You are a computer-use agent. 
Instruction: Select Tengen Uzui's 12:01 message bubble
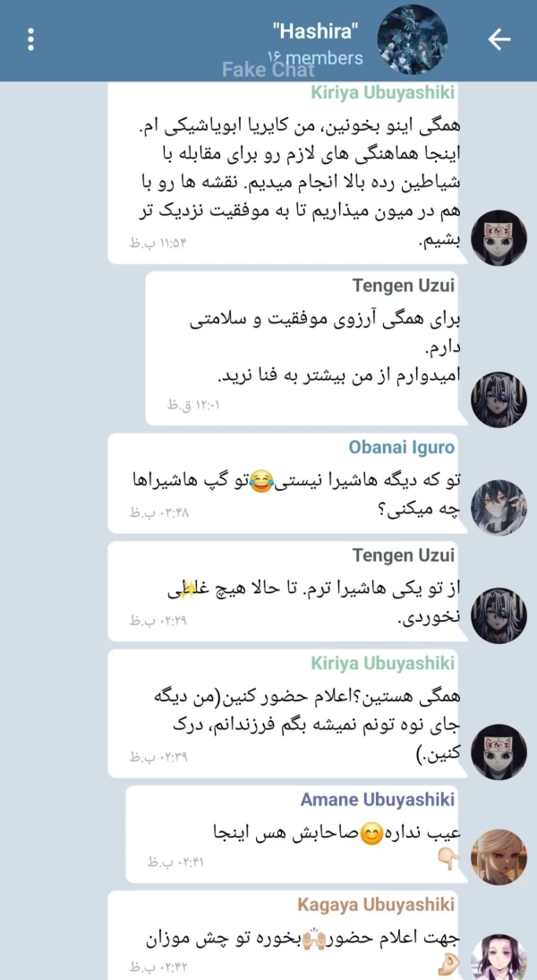point(305,348)
